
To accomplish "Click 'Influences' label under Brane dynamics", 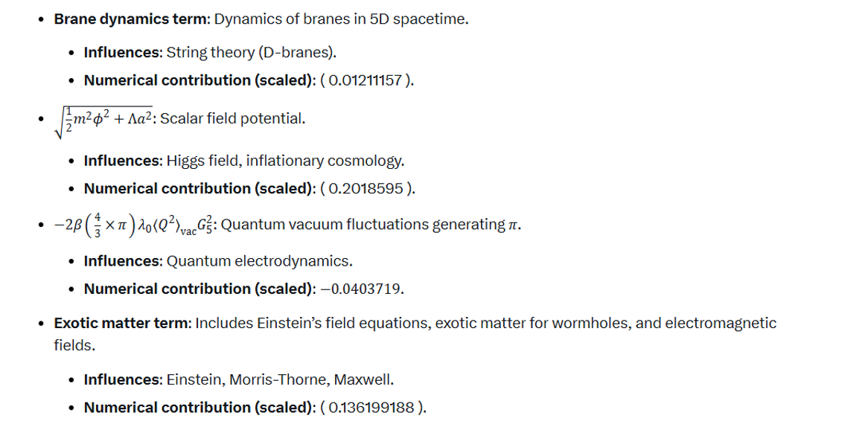I will tap(122, 53).
